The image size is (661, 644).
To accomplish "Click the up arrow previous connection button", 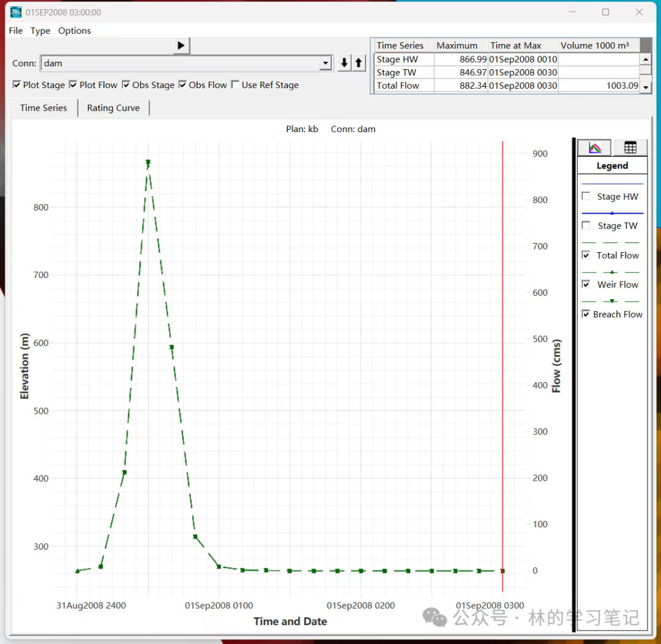I will 359,63.
